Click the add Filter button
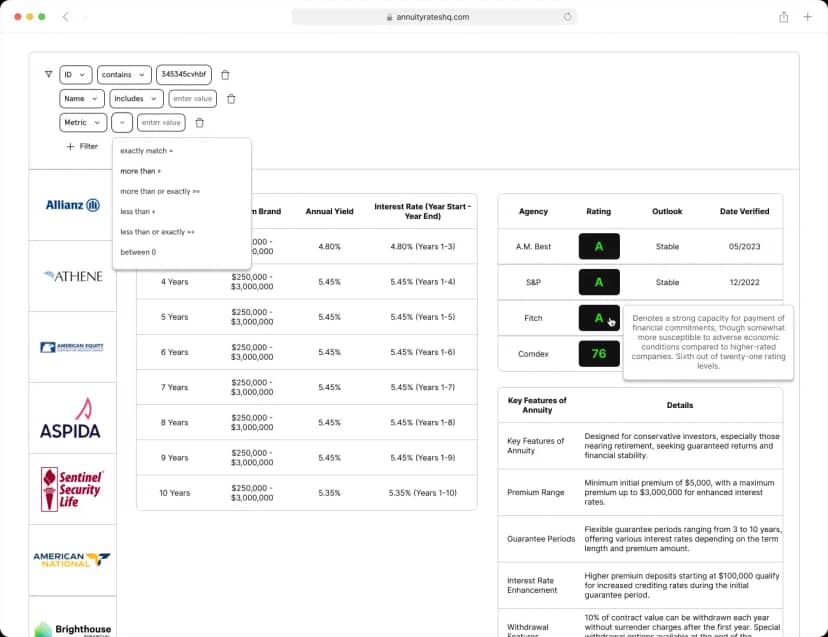 82,147
